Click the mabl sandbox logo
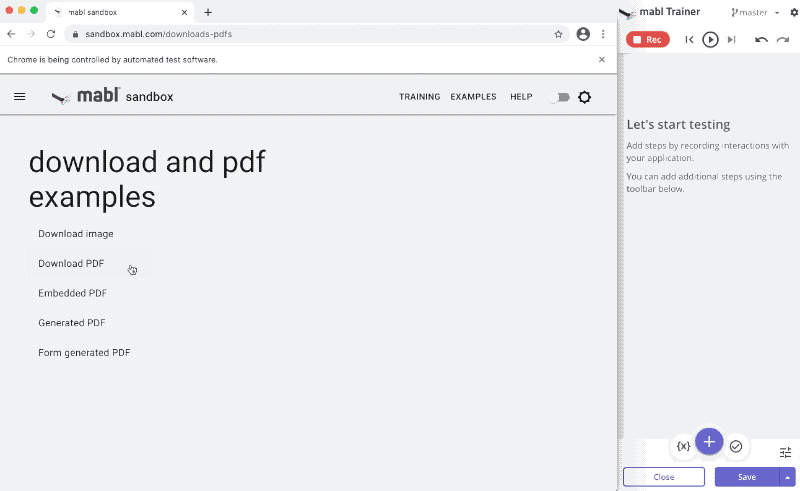The height and width of the screenshot is (491, 800). coord(112,96)
